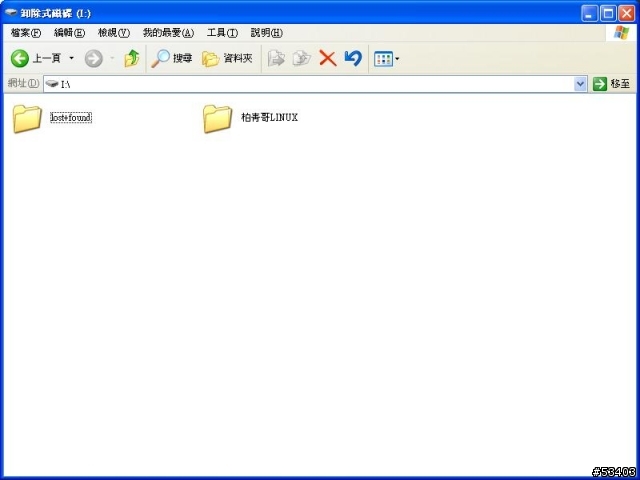Minimize the 卸除式磁碟 window

(589, 13)
